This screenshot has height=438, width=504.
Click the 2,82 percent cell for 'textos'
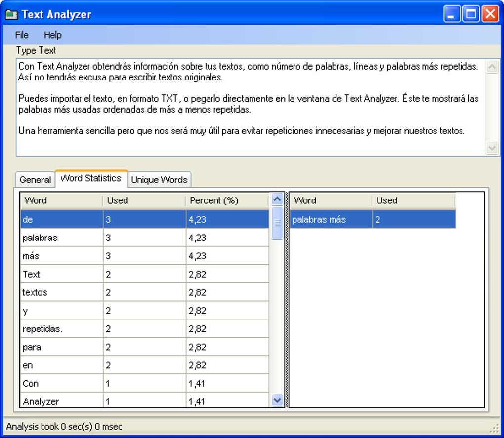[228, 292]
